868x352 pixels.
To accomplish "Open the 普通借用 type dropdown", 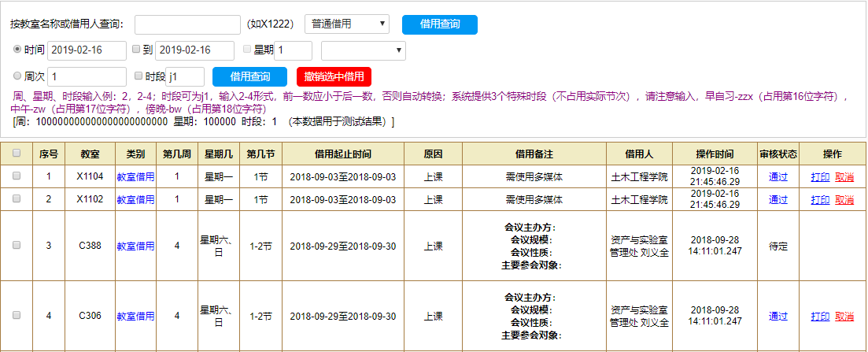I will tap(346, 24).
